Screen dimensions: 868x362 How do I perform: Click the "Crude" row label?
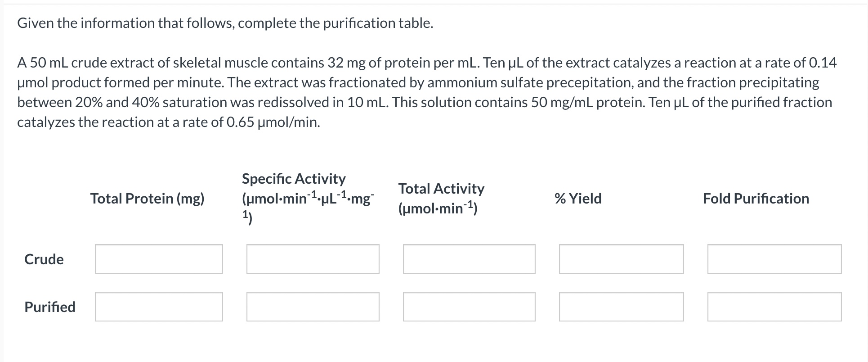coord(44,259)
